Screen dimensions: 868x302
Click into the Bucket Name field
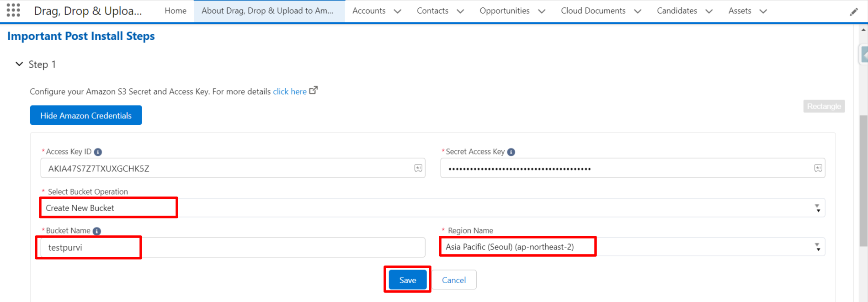(x=233, y=247)
